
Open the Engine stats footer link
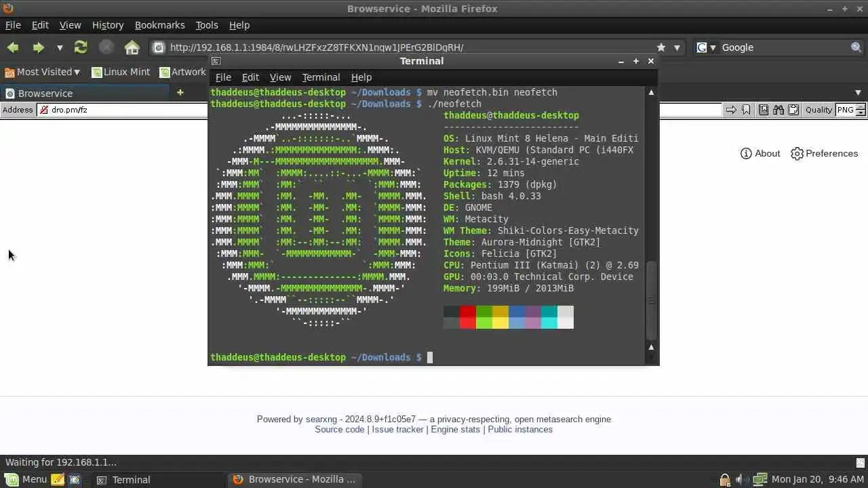(455, 430)
